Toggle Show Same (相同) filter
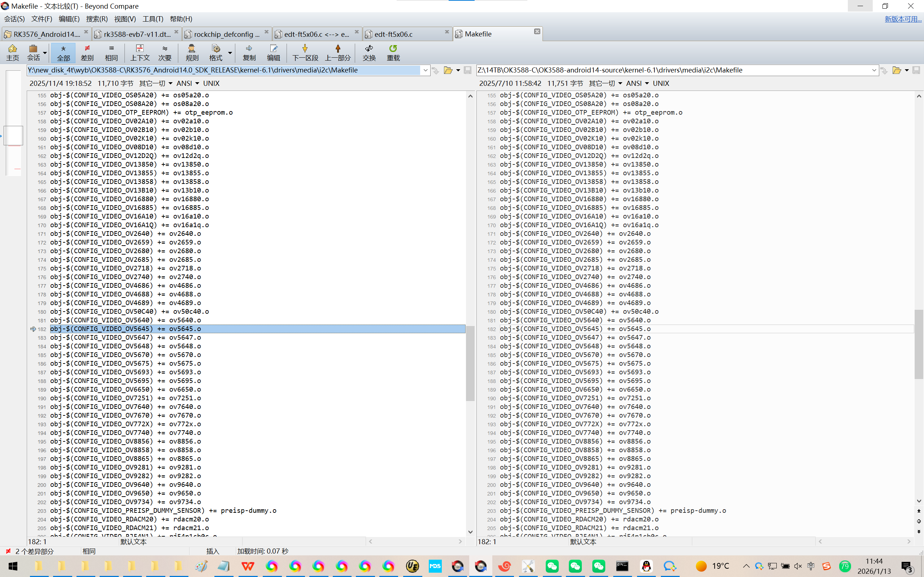Image resolution: width=924 pixels, height=577 pixels. point(111,52)
